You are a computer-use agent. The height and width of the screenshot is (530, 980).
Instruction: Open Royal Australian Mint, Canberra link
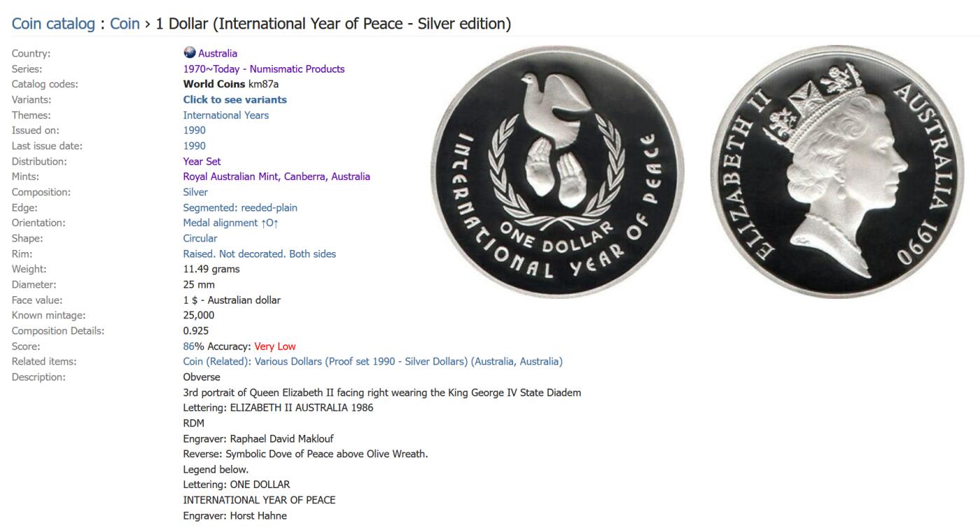[x=276, y=176]
